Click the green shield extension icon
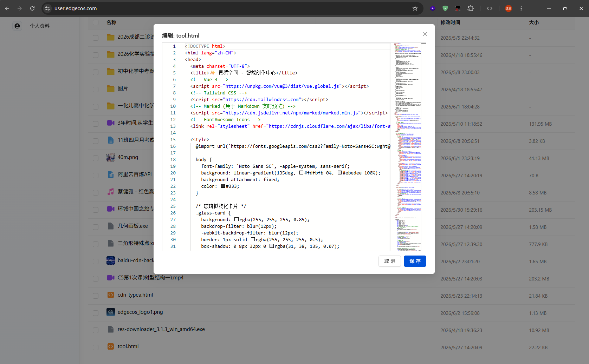 click(x=445, y=8)
